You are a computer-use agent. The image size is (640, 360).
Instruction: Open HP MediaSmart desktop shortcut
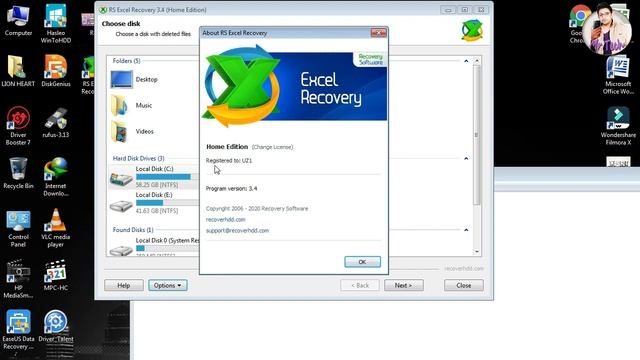click(18, 279)
